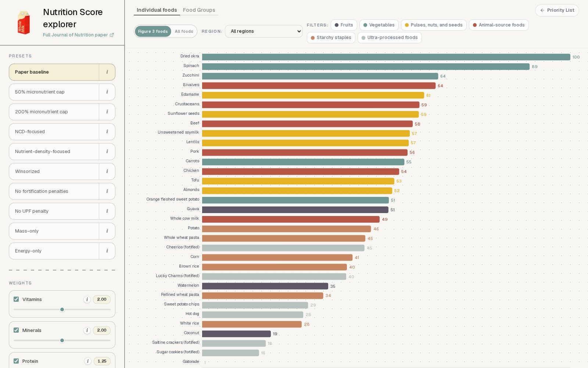Click the Edamame bar
588x368 pixels.
[313, 95]
